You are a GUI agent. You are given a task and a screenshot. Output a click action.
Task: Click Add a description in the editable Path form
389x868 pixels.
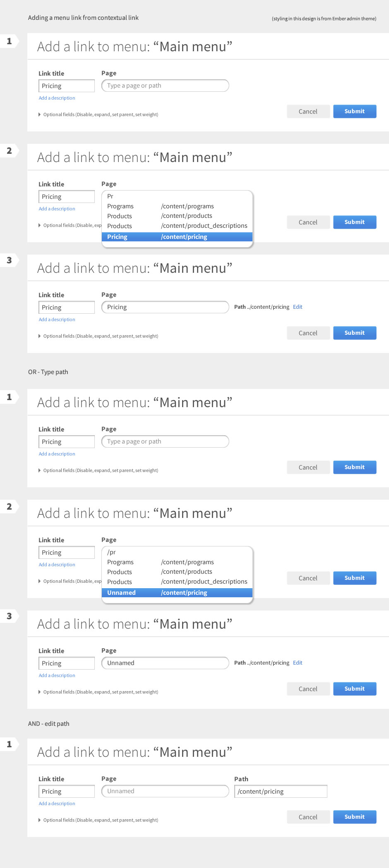coord(57,804)
